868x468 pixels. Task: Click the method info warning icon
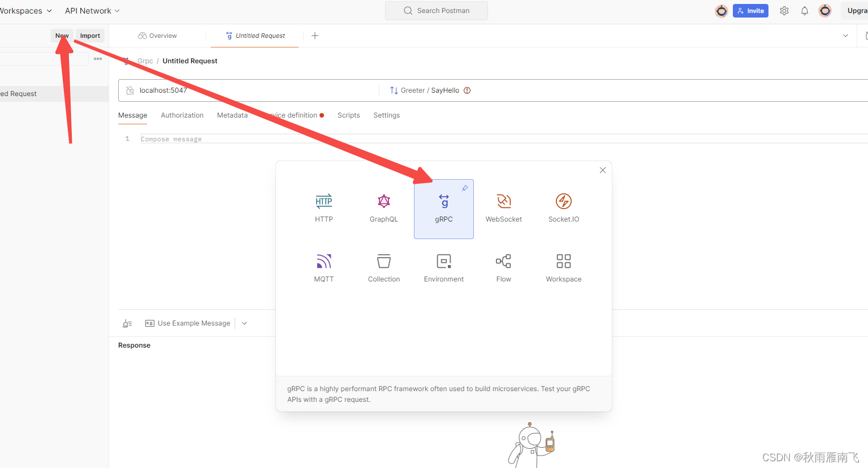tap(467, 90)
